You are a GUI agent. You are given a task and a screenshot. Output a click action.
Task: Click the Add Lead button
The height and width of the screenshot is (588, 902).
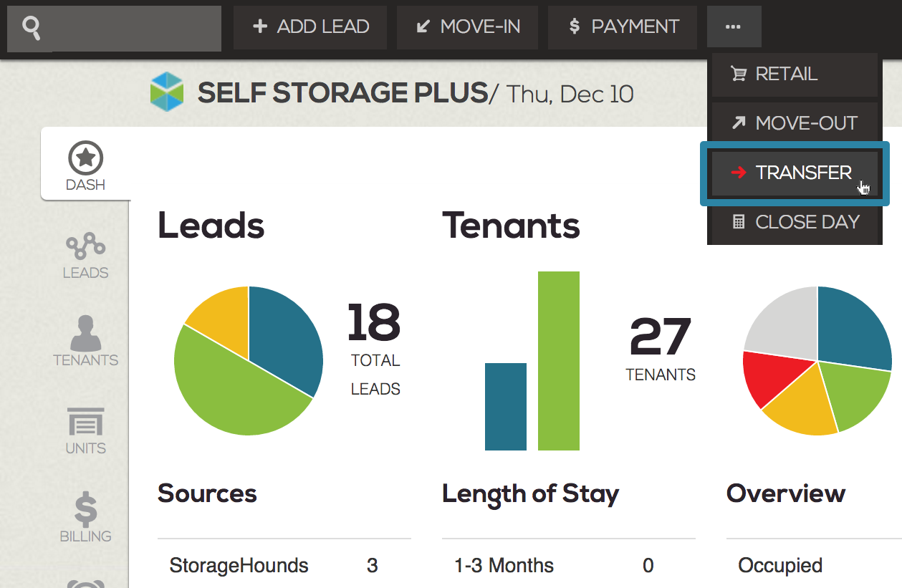[x=310, y=27]
